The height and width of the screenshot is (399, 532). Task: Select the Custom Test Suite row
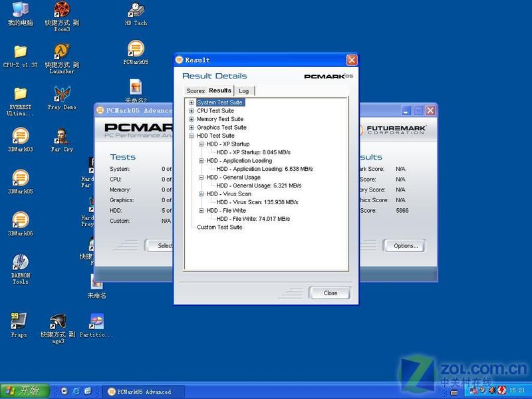[x=219, y=227]
